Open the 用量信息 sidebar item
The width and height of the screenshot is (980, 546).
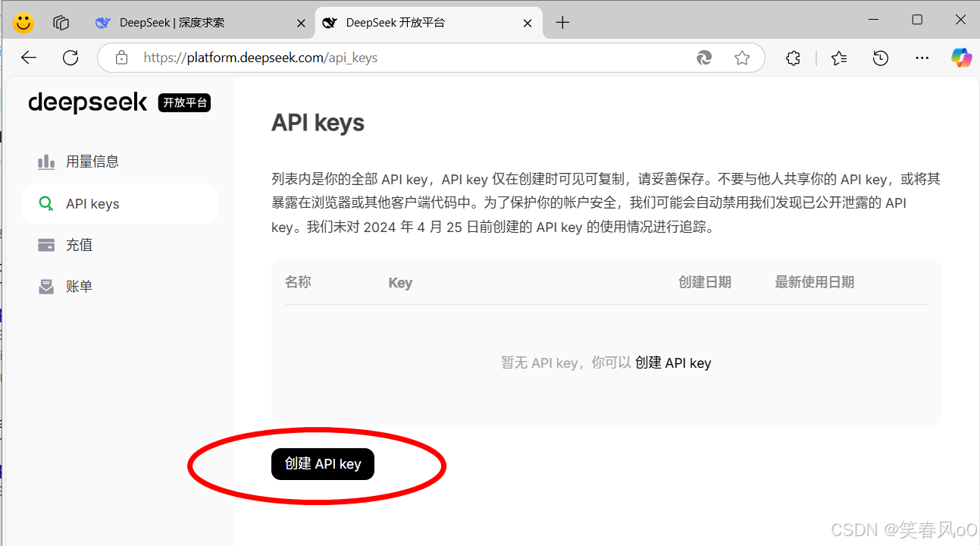click(120, 162)
